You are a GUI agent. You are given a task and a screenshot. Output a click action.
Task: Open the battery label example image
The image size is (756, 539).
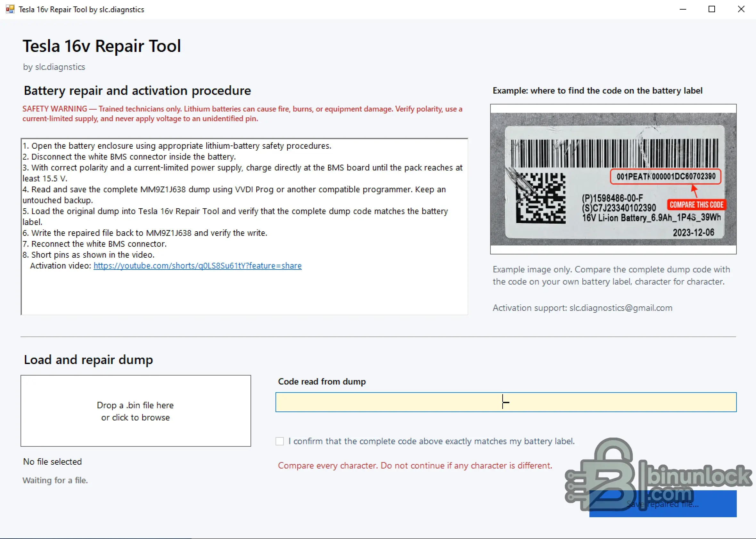(613, 179)
